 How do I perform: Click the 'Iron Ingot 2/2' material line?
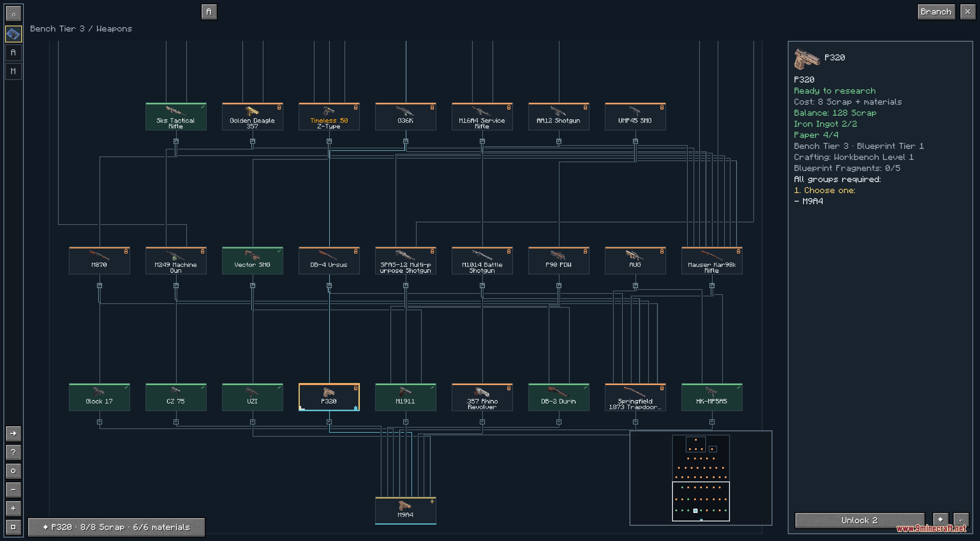(825, 124)
